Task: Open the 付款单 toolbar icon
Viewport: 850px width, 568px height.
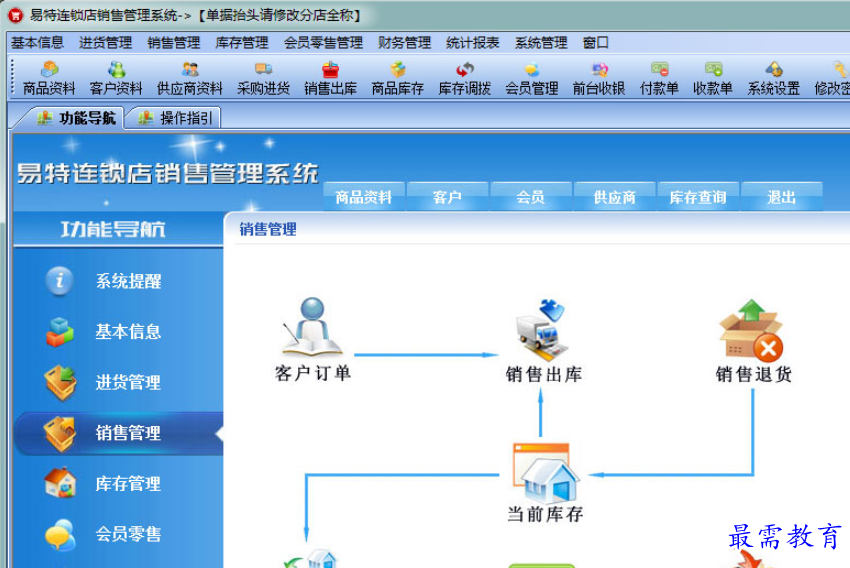Action: [659, 78]
